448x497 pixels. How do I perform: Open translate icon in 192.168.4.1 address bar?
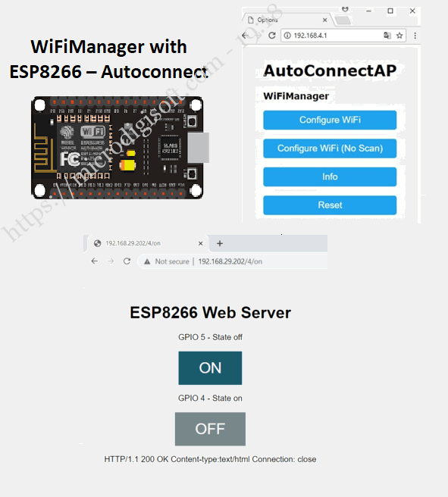pos(387,36)
